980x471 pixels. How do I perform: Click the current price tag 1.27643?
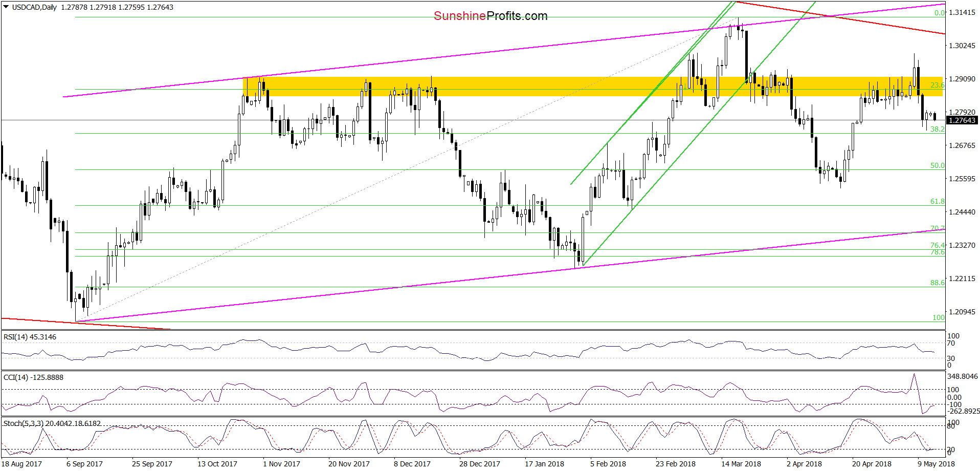(x=962, y=120)
